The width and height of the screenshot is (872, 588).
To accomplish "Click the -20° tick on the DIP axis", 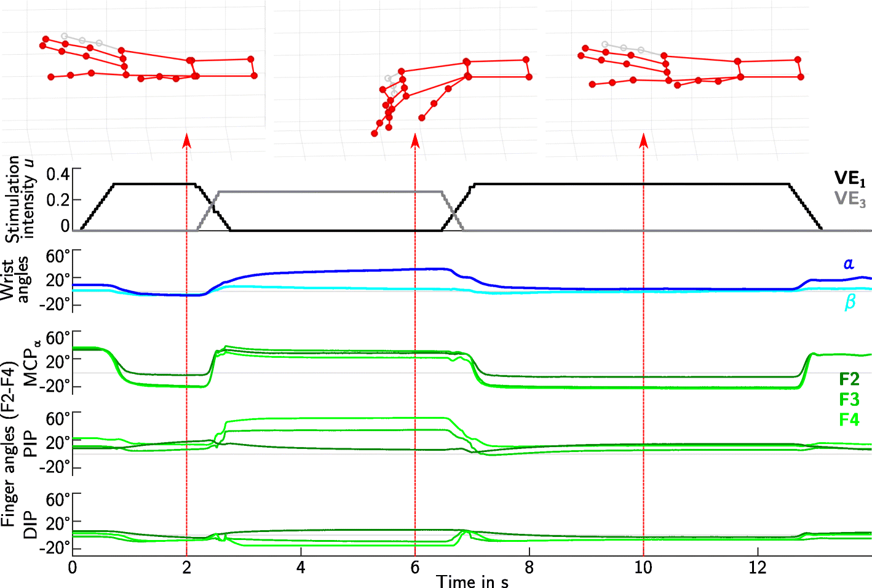I will 55,549.
